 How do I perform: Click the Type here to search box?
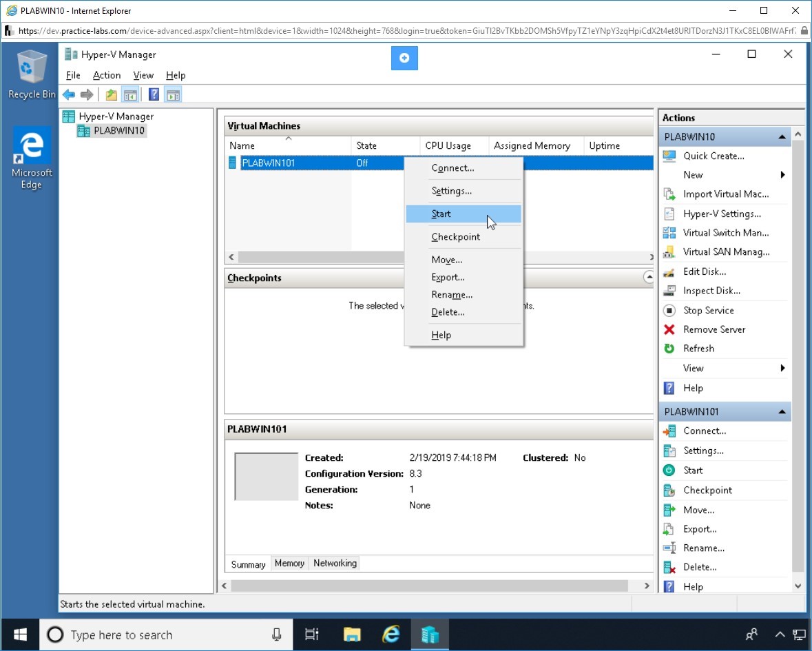[x=166, y=634]
